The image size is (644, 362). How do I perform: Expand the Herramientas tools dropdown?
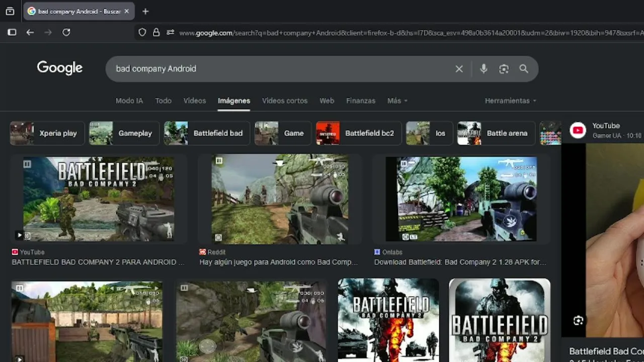pos(510,101)
